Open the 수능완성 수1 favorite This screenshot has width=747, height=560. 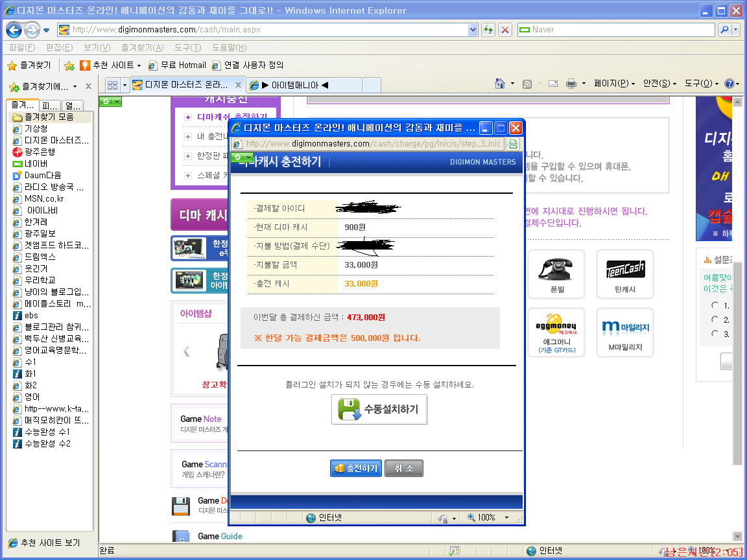pos(41,432)
